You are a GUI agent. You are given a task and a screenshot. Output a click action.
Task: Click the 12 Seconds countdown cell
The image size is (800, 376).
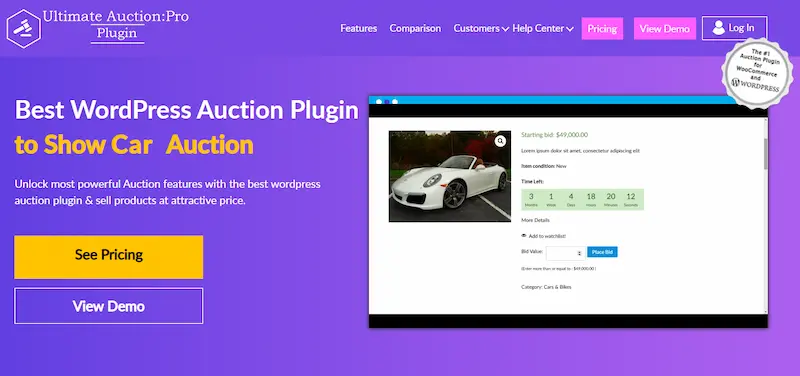click(x=631, y=199)
